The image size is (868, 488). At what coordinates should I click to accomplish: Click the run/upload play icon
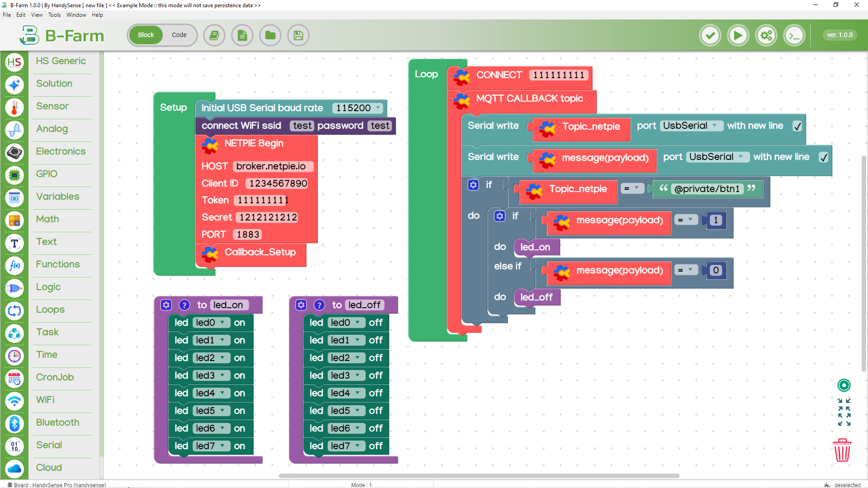(738, 35)
